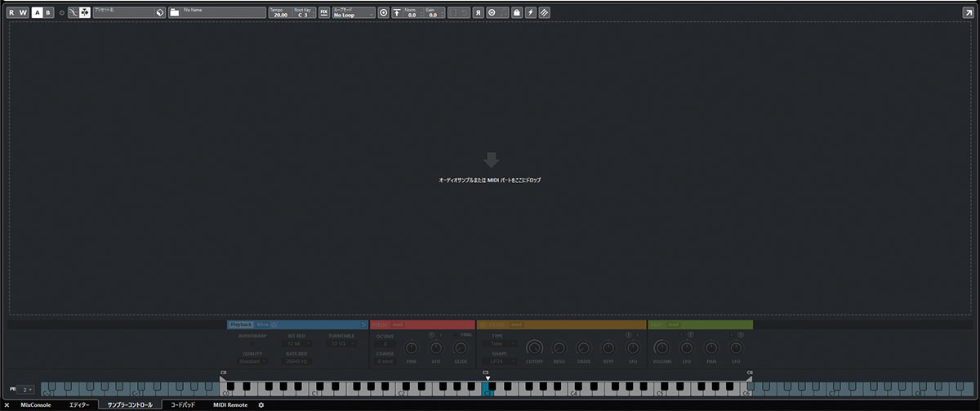Click the small circle indicator beside B

point(62,13)
